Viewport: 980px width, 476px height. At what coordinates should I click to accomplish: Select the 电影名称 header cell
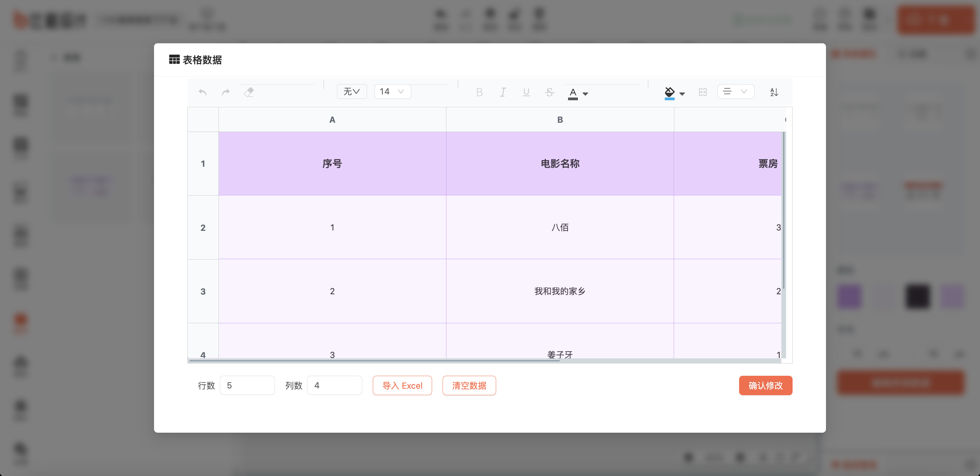click(x=560, y=164)
